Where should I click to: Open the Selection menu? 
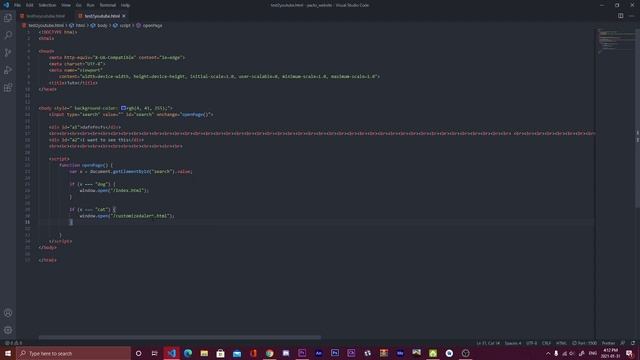click(x=47, y=5)
